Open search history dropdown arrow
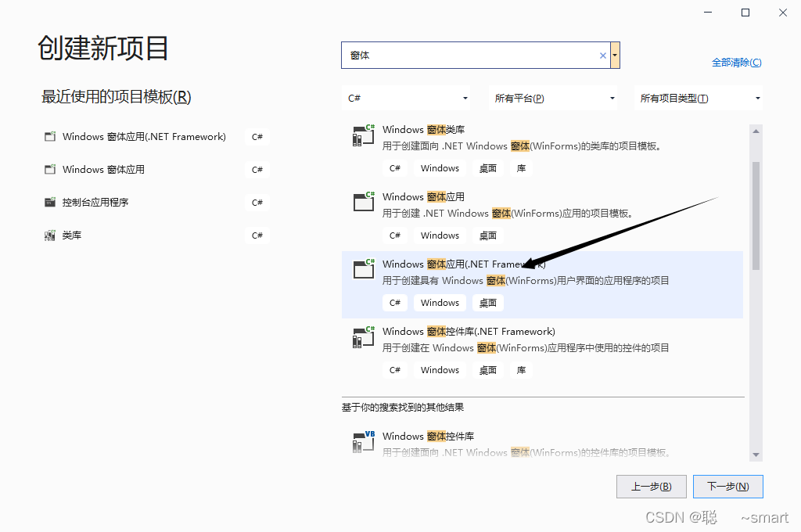Image resolution: width=801 pixels, height=532 pixels. (x=615, y=56)
